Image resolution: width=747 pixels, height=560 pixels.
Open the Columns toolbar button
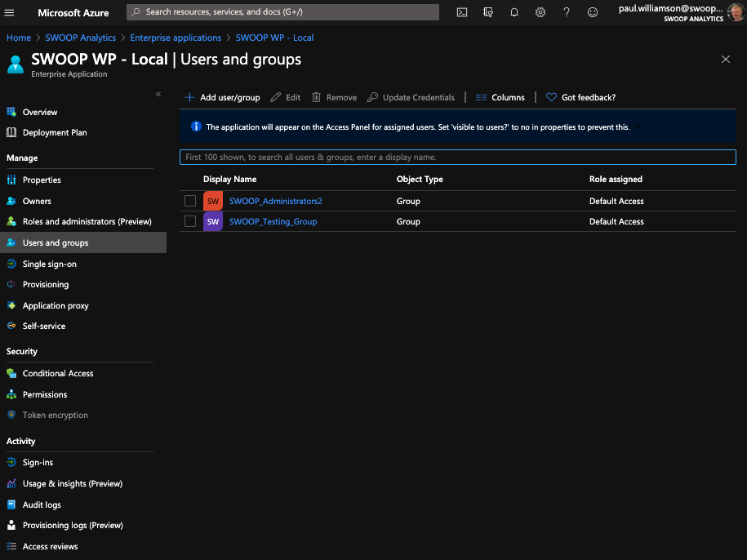(x=500, y=97)
